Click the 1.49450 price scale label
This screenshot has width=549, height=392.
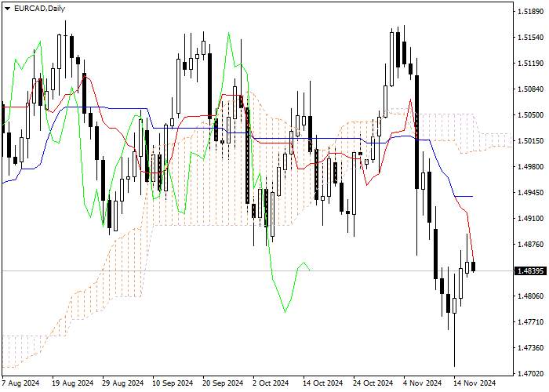530,193
